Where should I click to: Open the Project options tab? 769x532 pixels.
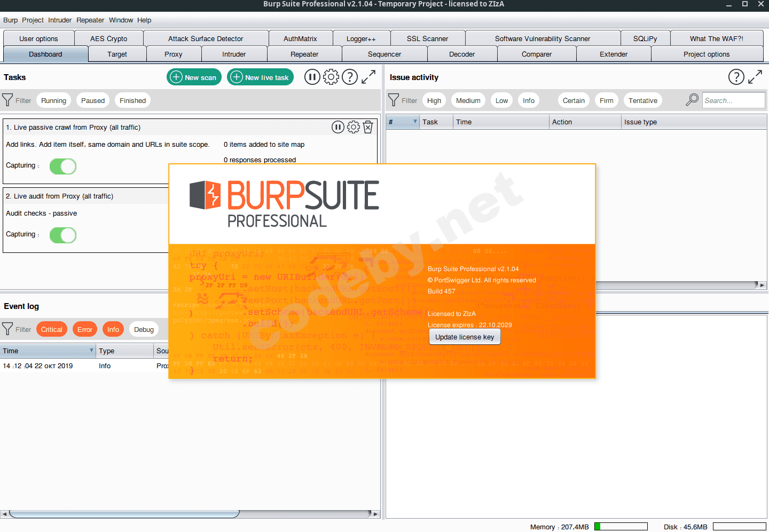[x=707, y=54]
